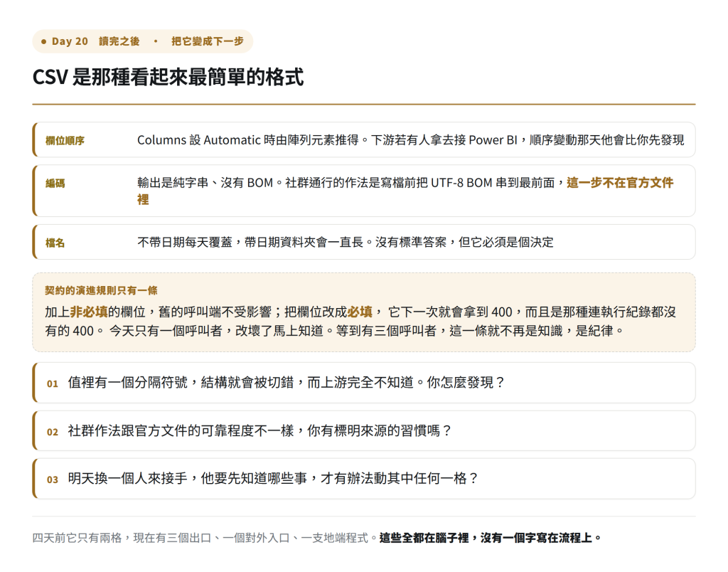Click the callout title "契約的演進規則只有一條"
This screenshot has height=572, width=728.
coord(101,291)
